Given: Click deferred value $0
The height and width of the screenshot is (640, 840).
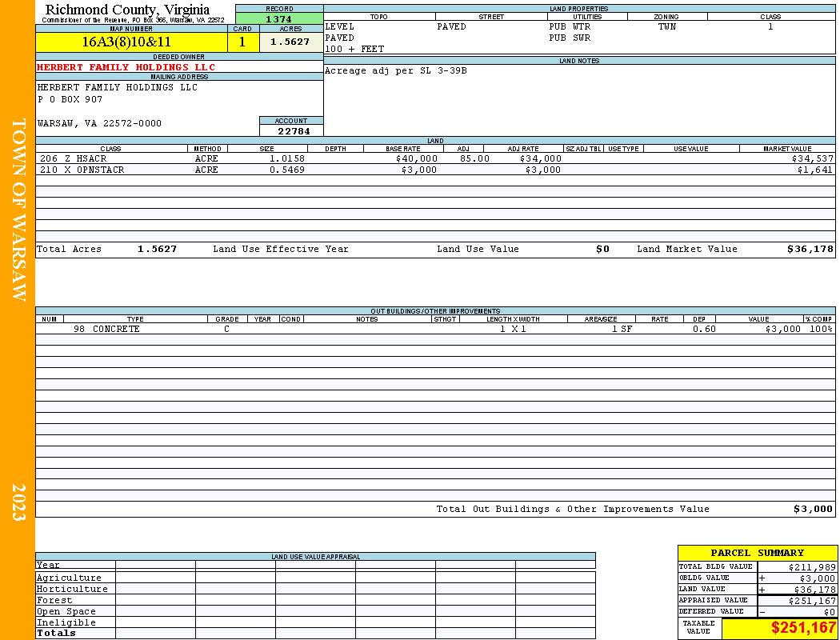Looking at the screenshot, I should pos(830,612).
